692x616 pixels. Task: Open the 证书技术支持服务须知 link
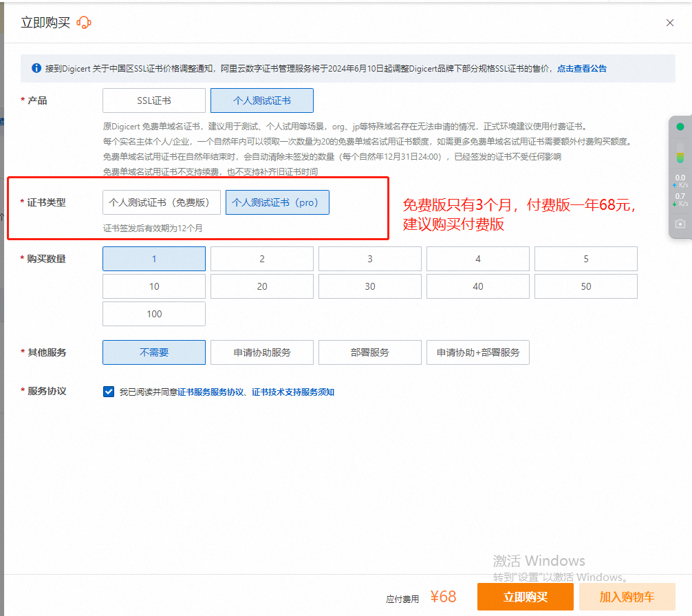(293, 392)
